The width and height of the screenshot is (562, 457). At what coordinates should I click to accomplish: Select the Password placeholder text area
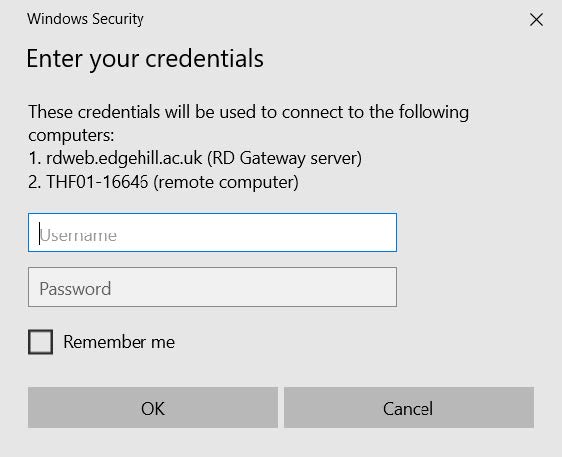75,289
